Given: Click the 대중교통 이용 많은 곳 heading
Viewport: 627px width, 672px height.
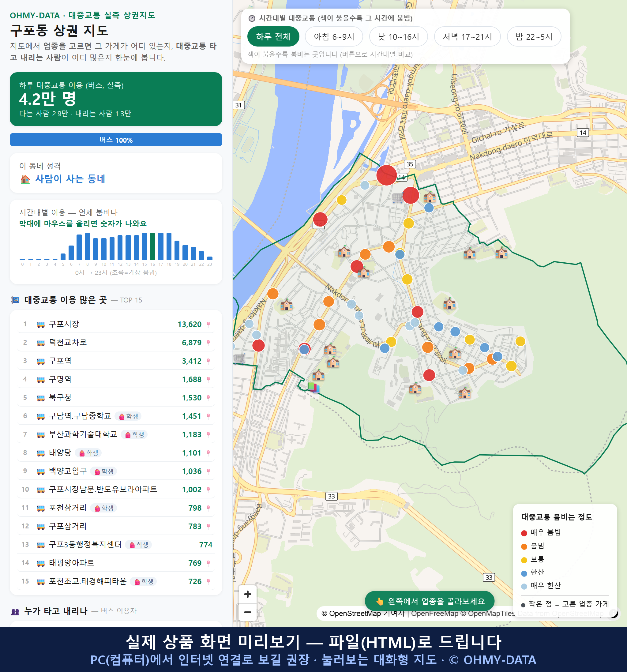Looking at the screenshot, I should click(66, 300).
